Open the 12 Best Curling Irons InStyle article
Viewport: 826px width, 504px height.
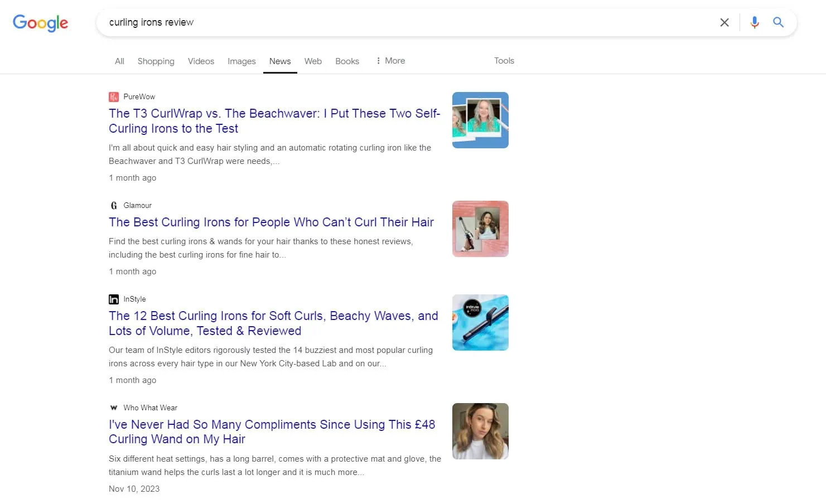click(273, 323)
